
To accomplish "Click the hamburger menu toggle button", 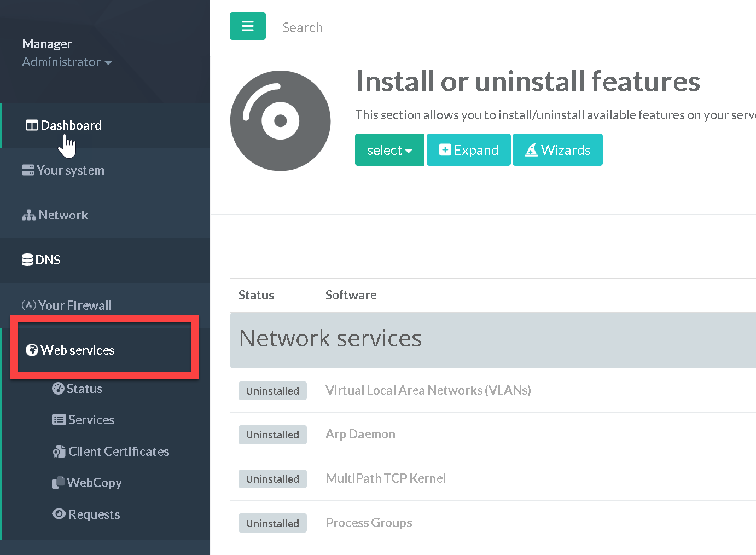I will pyautogui.click(x=247, y=26).
